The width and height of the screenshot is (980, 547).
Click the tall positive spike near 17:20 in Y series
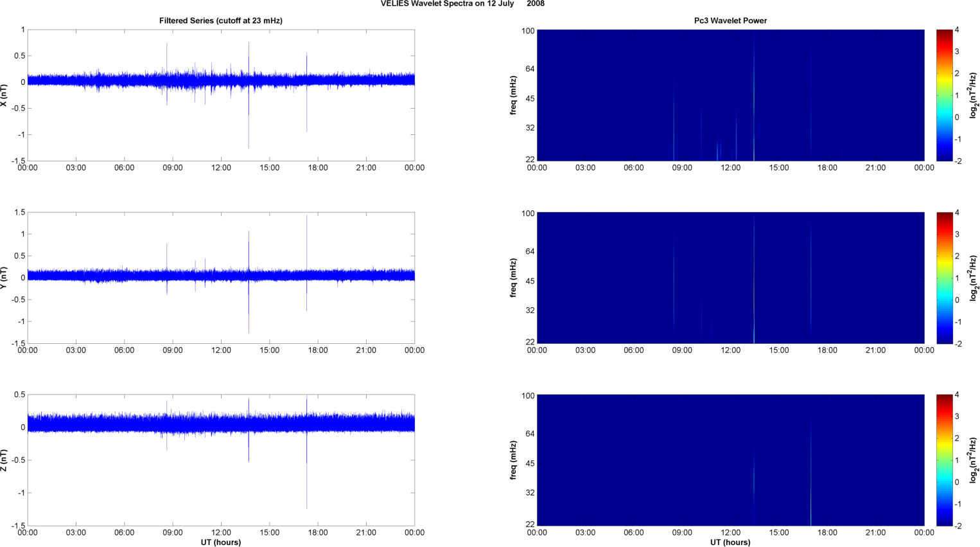pyautogui.click(x=307, y=244)
